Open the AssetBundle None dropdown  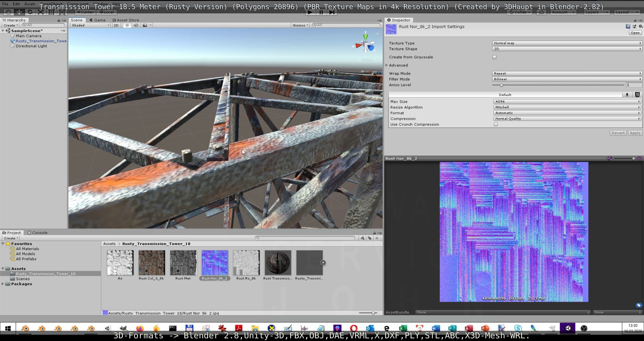(x=503, y=312)
